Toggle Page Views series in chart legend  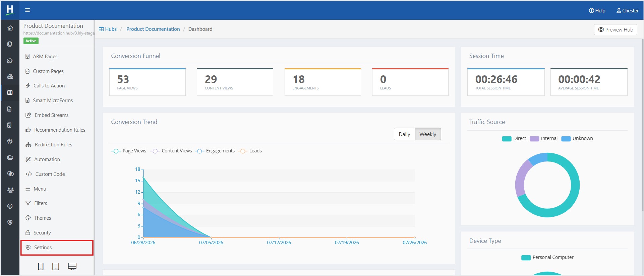point(129,151)
